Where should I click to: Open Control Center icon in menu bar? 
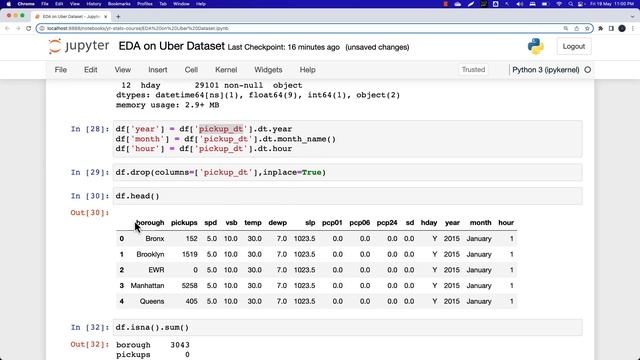[x=581, y=4]
